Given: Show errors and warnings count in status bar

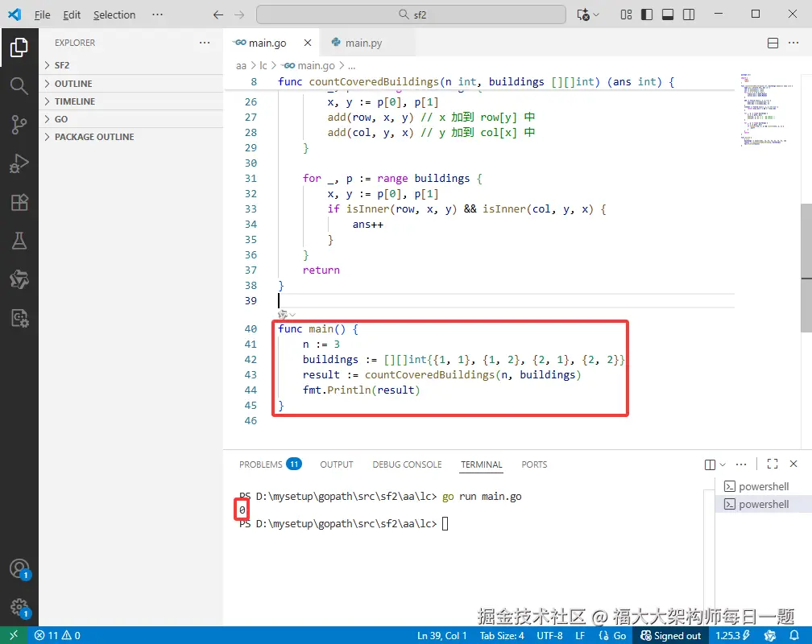Looking at the screenshot, I should click(x=57, y=635).
